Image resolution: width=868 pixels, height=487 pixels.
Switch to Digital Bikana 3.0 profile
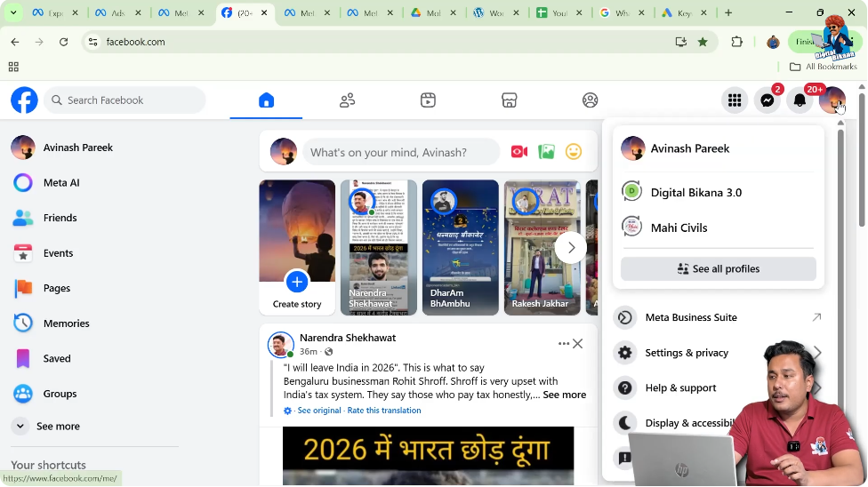click(x=718, y=193)
